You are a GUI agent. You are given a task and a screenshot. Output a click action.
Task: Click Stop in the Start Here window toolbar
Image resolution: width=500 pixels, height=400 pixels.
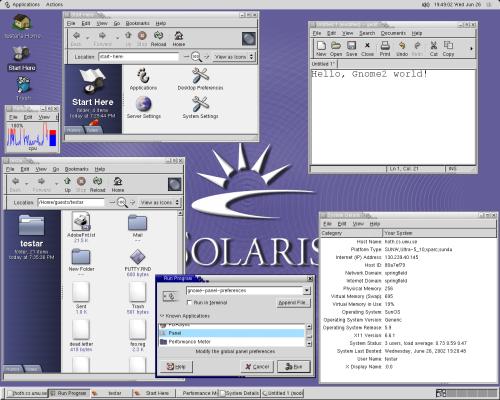[142, 39]
